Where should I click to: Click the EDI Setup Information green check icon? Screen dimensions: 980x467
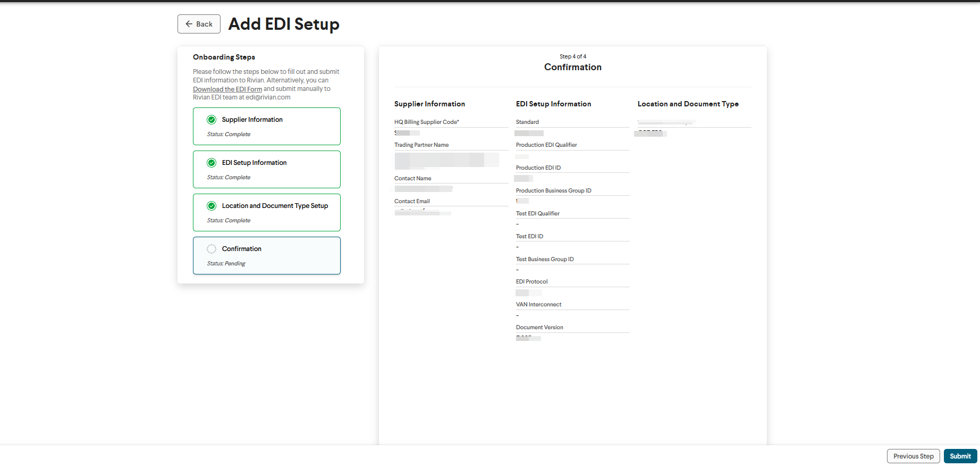point(212,163)
